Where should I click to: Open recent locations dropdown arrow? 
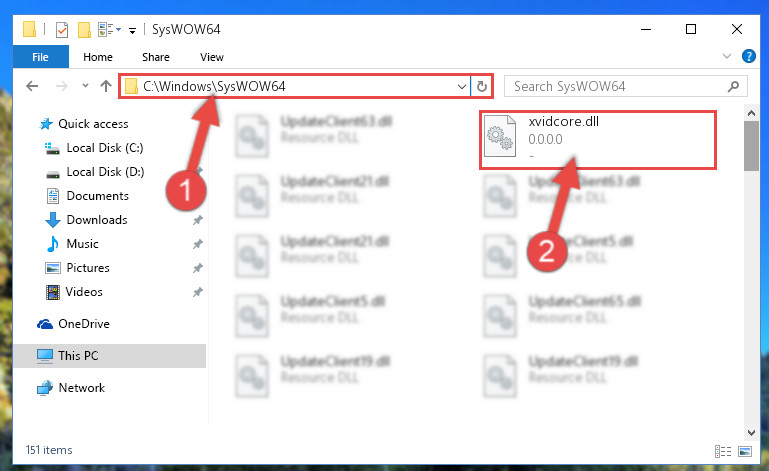85,86
